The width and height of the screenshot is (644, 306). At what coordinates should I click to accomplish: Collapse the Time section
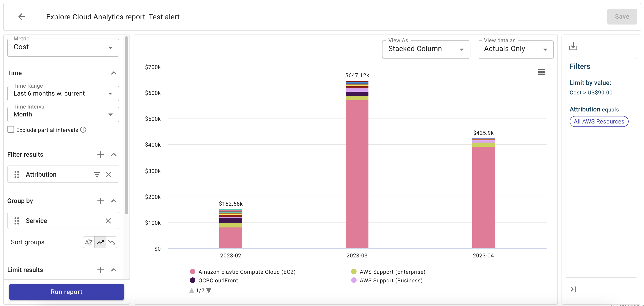[114, 73]
